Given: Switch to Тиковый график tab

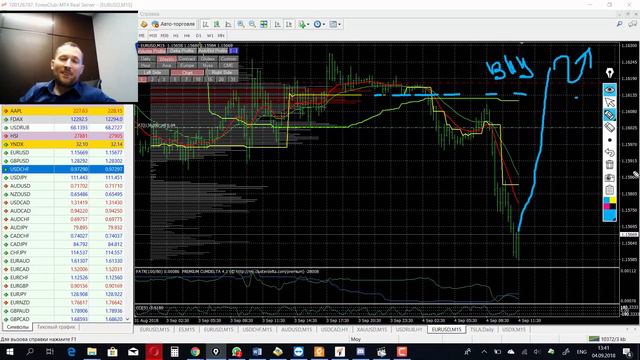Looking at the screenshot, I should click(56, 327).
